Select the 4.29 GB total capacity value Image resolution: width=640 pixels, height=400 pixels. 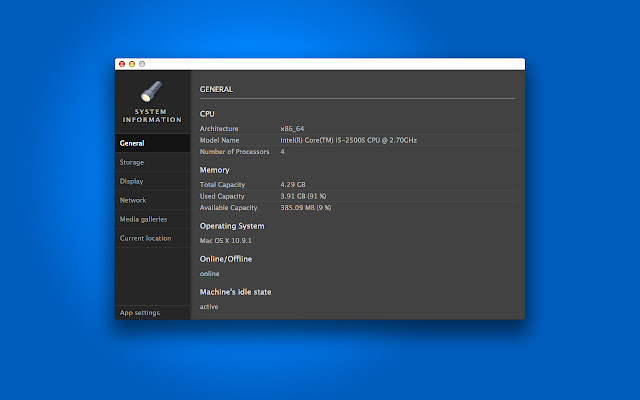tap(293, 184)
